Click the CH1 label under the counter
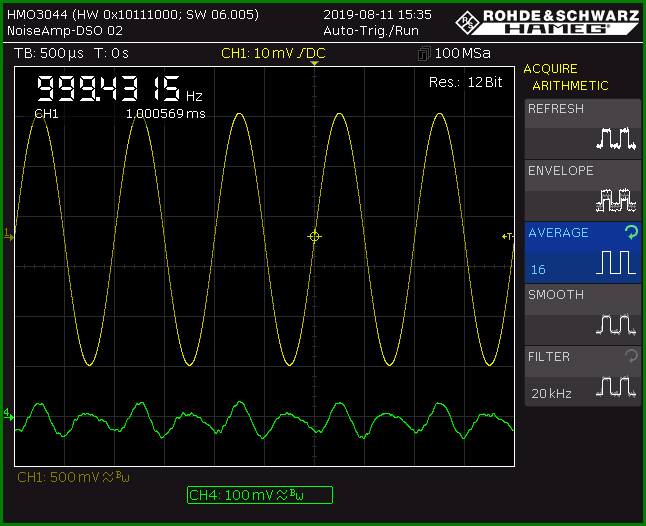Screen dimensions: 646x526 [46, 114]
